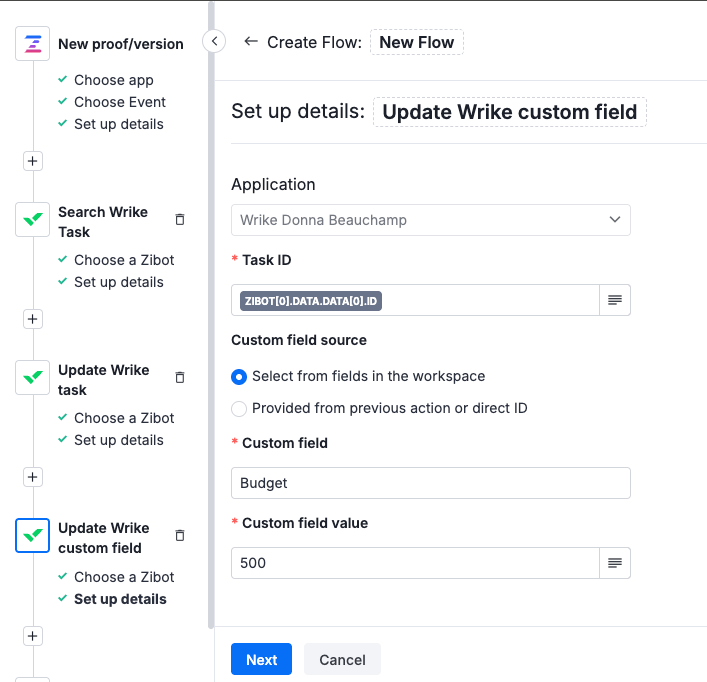The image size is (707, 682).
Task: Collapse the flow steps sidebar
Action: (x=214, y=41)
